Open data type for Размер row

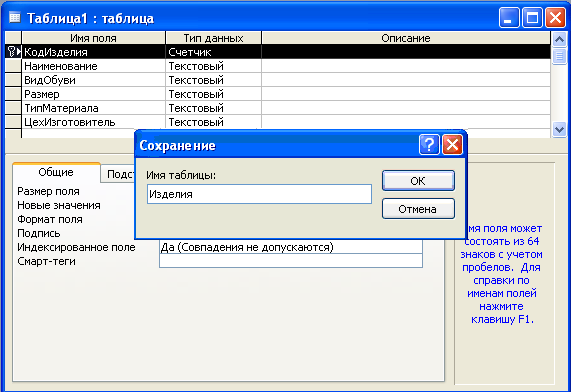tap(213, 94)
